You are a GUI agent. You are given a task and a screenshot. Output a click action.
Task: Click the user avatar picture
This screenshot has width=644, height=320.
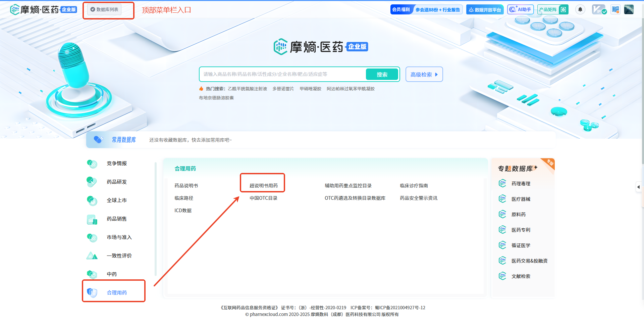[x=629, y=9]
